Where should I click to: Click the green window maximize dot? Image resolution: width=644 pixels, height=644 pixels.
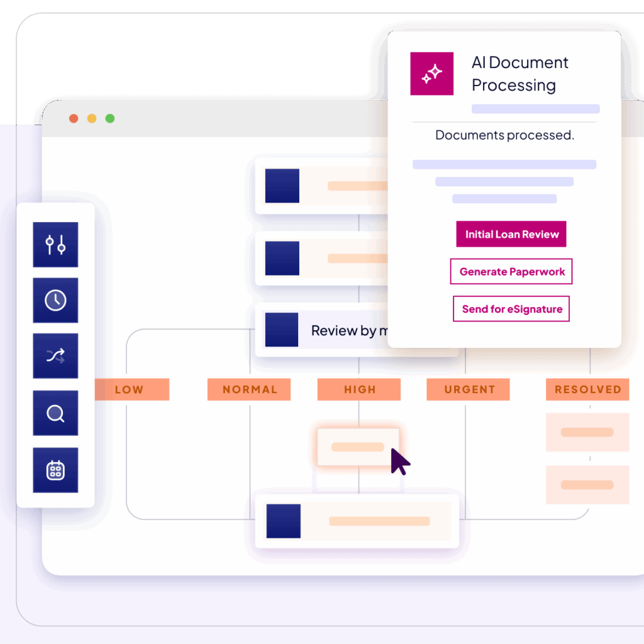pyautogui.click(x=109, y=119)
